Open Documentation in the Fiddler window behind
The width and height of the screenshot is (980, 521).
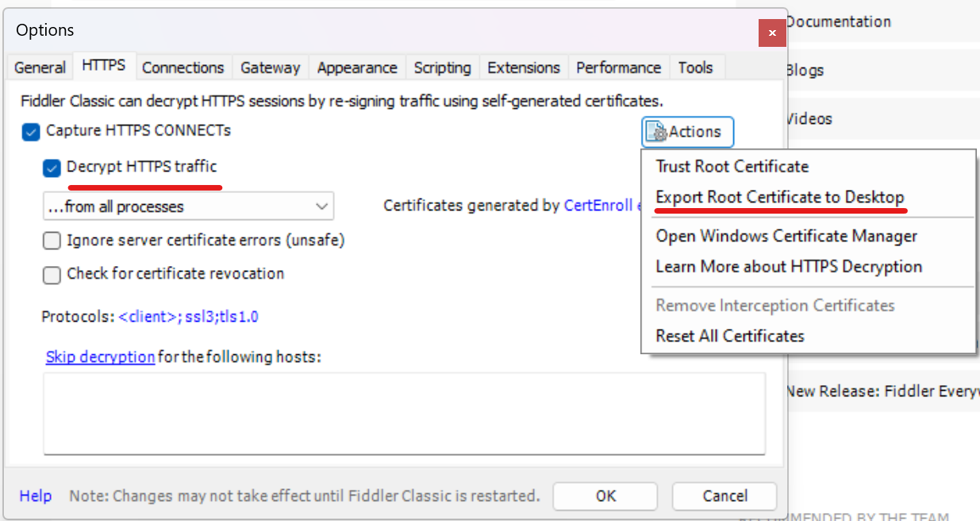[838, 21]
